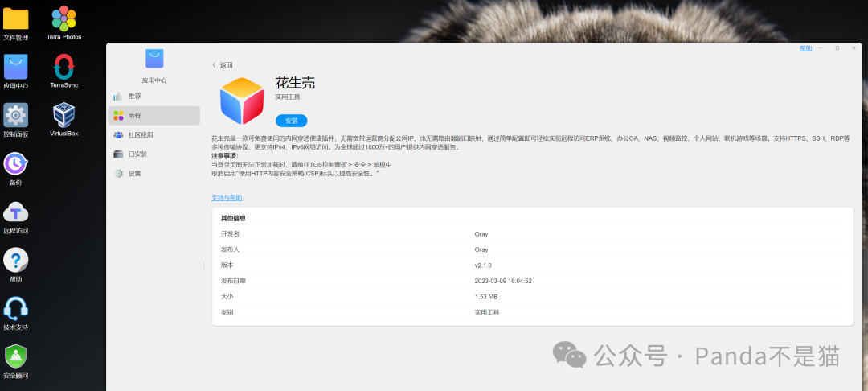Launch Terra Photos from the desktop
This screenshot has width=868, height=391.
[x=64, y=19]
